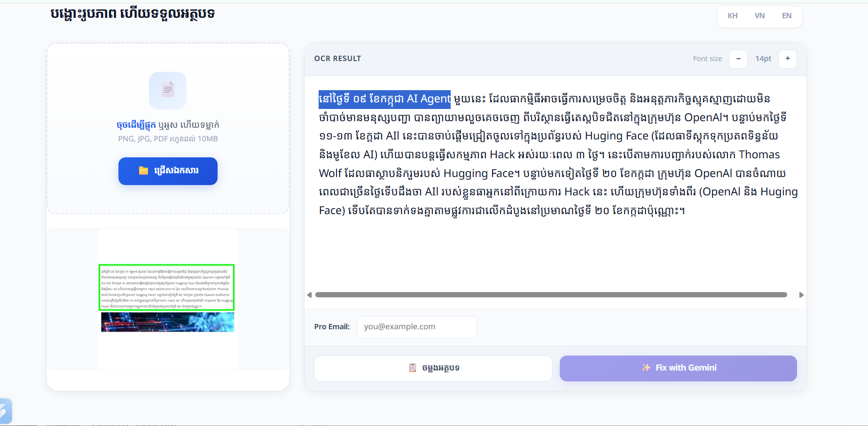The image size is (868, 426).
Task: Click the right arrow of the horizontal scrollbar
Action: tap(801, 295)
